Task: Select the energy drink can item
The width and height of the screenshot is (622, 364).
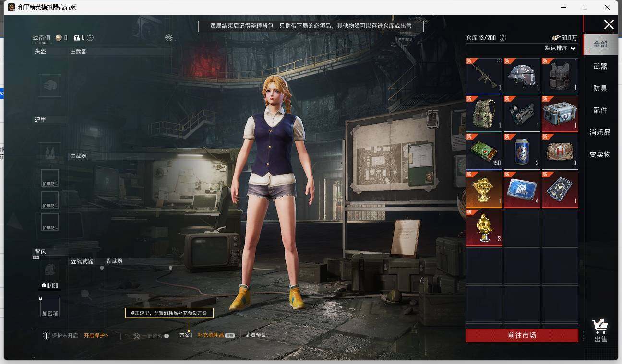Action: coord(522,152)
